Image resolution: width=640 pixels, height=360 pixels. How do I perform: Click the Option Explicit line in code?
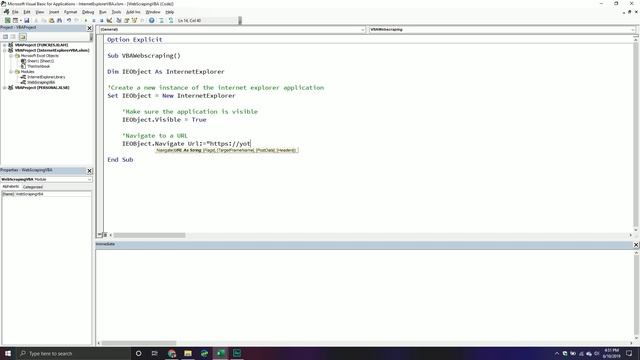[x=135, y=40]
